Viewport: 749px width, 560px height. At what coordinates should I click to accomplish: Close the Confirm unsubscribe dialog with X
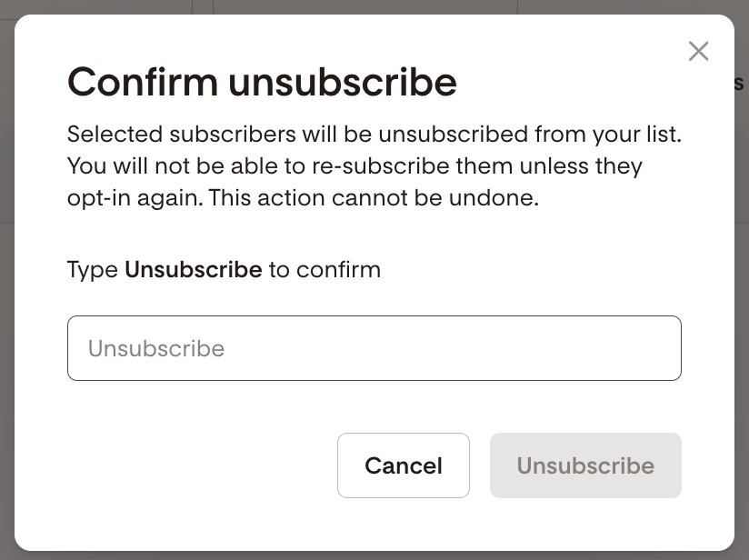click(698, 51)
